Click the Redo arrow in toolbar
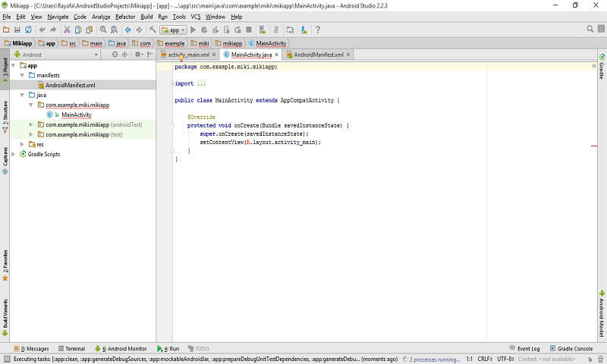 point(53,30)
